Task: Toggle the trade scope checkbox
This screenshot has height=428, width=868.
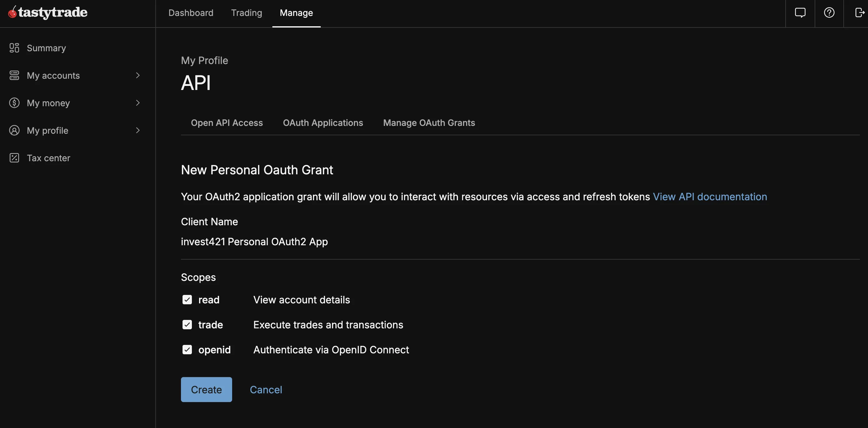Action: click(187, 325)
